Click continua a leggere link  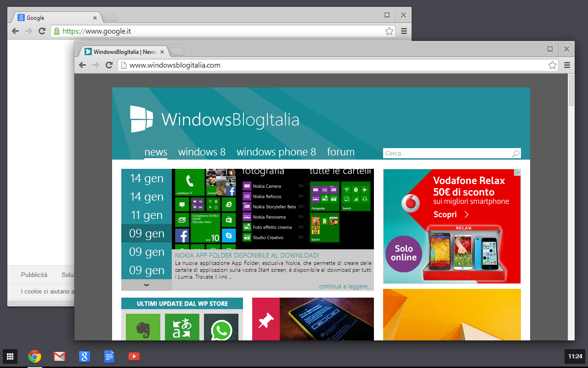(x=345, y=286)
